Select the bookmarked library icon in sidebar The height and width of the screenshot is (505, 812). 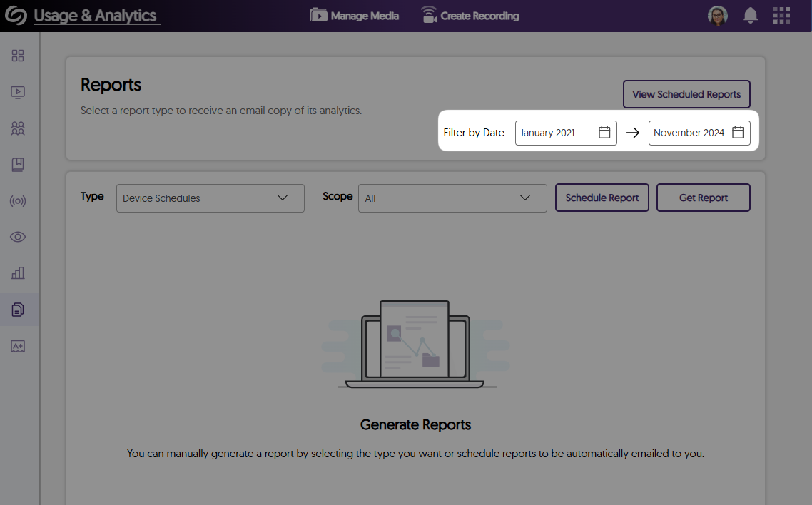18,165
